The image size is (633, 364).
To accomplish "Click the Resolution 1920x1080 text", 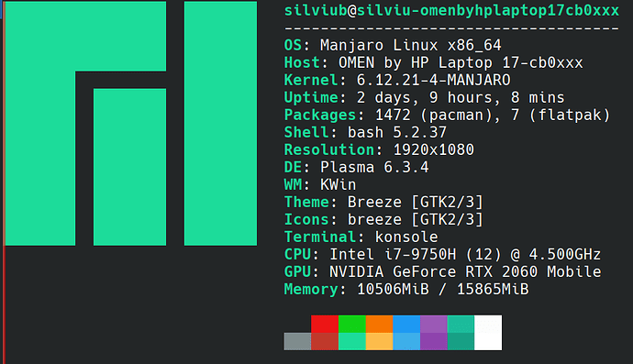I will pos(379,149).
